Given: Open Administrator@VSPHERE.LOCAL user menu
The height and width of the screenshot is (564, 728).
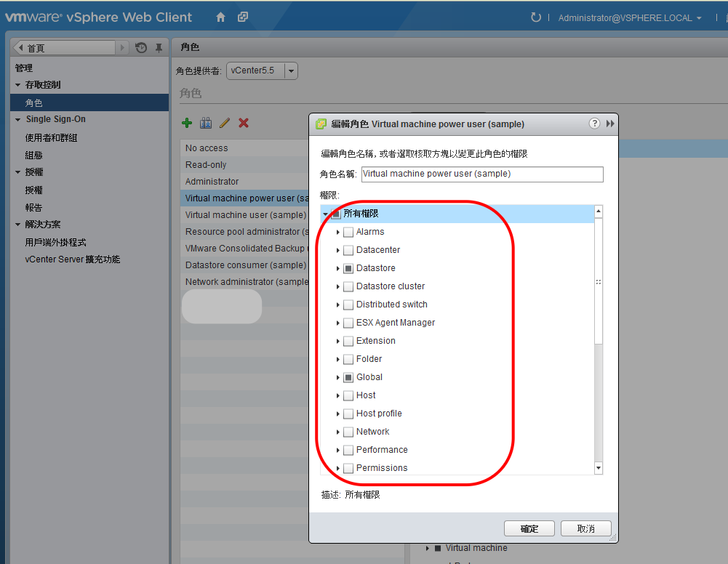Looking at the screenshot, I should [x=629, y=18].
